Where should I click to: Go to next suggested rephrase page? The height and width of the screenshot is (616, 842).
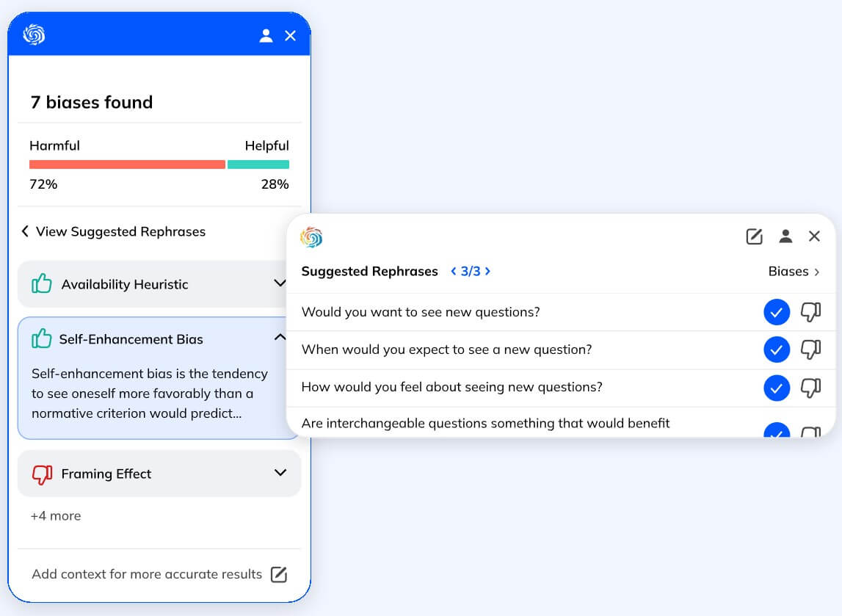pos(487,271)
